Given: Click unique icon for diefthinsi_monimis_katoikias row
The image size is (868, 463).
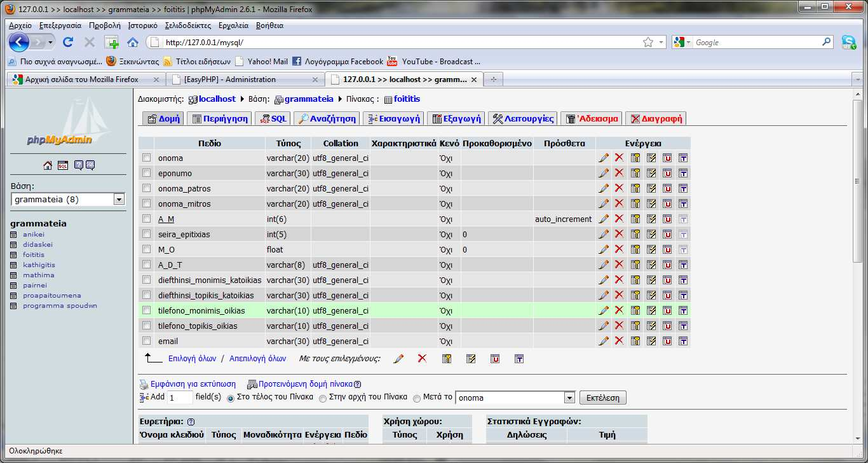Looking at the screenshot, I should coord(667,280).
